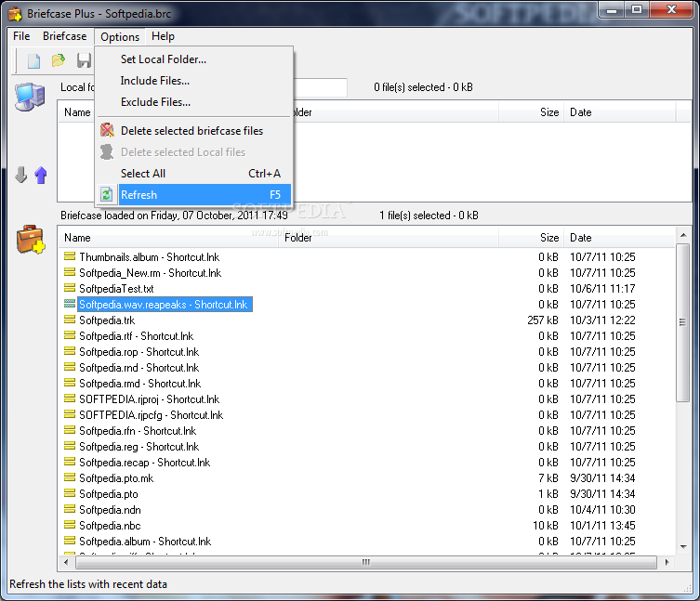Sort briefcase list by Folder column
The height and width of the screenshot is (601, 700).
click(x=389, y=238)
